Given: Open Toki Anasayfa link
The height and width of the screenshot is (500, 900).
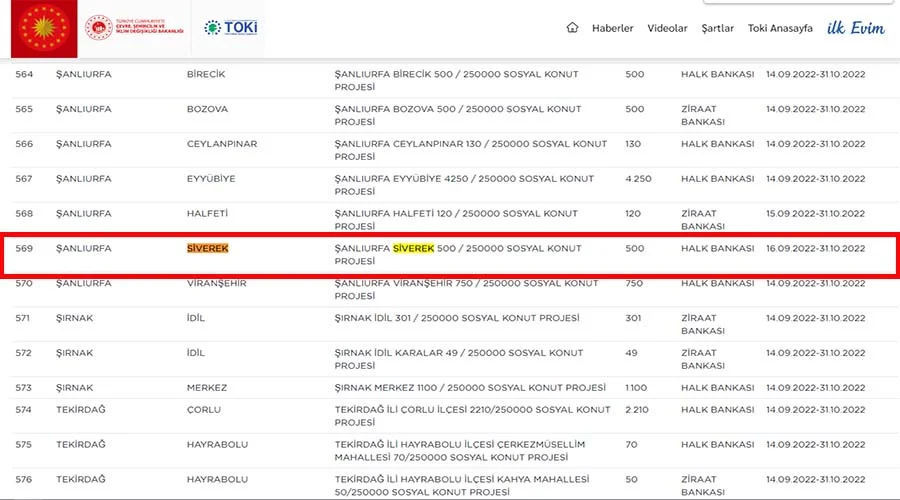Looking at the screenshot, I should [x=780, y=28].
